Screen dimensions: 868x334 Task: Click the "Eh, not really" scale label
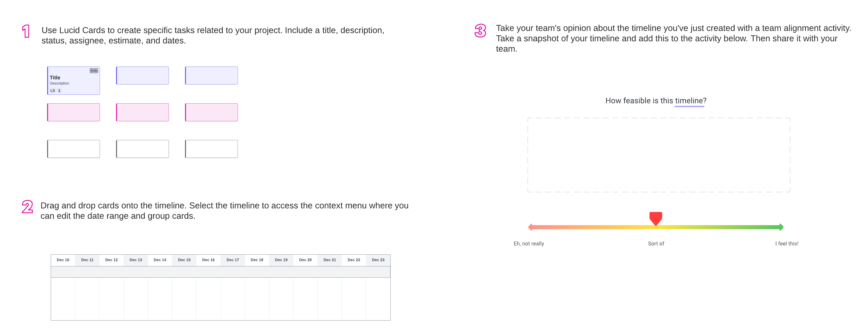pyautogui.click(x=529, y=244)
